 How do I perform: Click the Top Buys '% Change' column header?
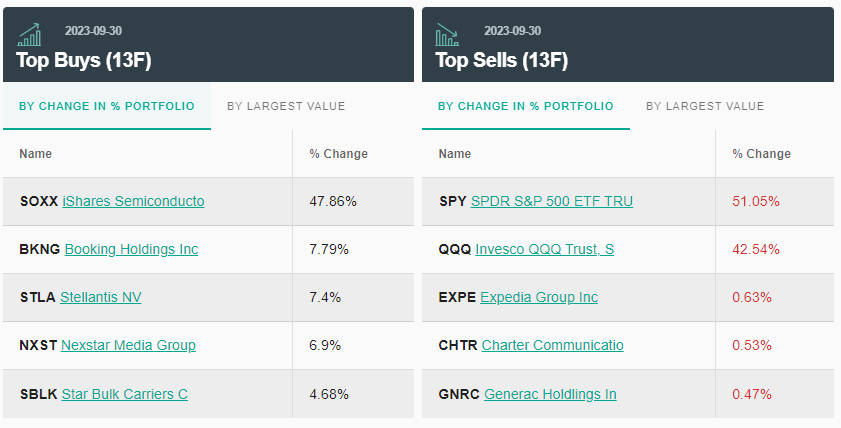pyautogui.click(x=338, y=154)
